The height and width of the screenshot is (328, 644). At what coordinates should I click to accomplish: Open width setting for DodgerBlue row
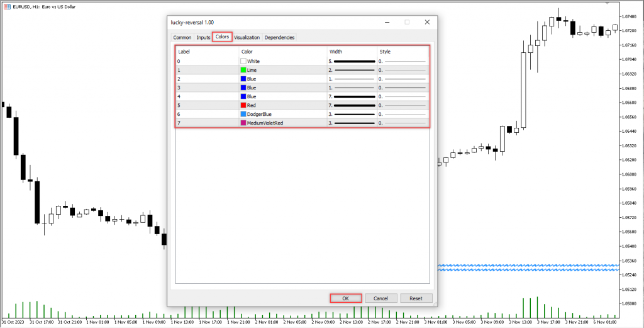click(352, 115)
